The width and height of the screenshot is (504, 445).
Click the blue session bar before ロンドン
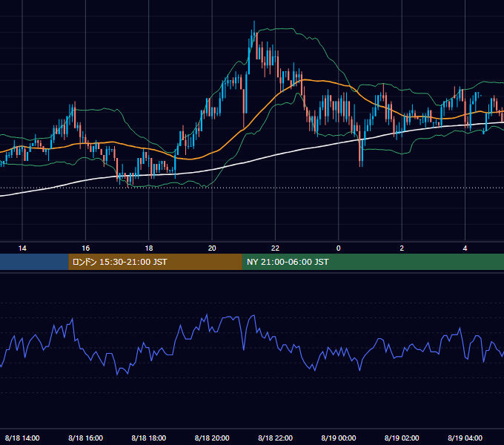tap(34, 262)
